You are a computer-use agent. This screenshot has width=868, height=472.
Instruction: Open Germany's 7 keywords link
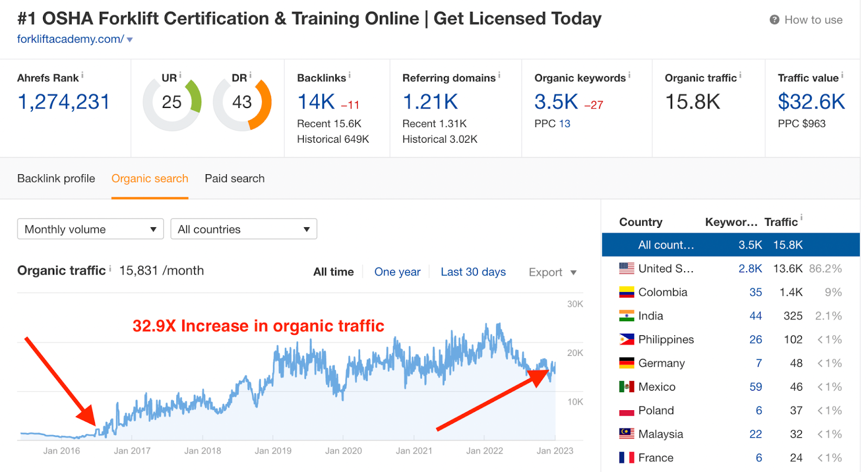click(x=759, y=363)
